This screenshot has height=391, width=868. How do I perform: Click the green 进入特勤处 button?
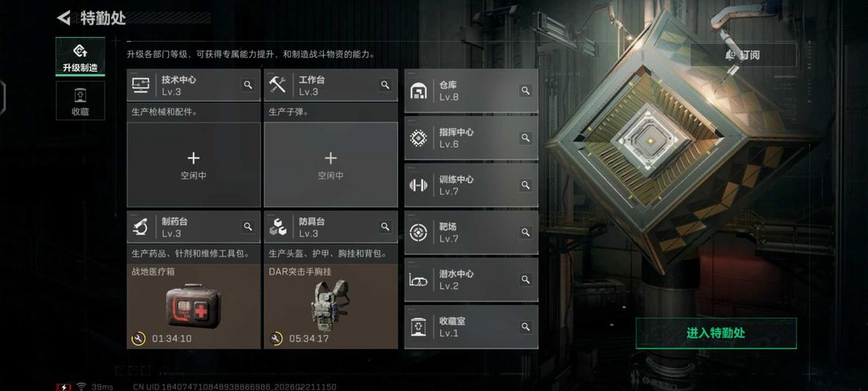click(716, 333)
